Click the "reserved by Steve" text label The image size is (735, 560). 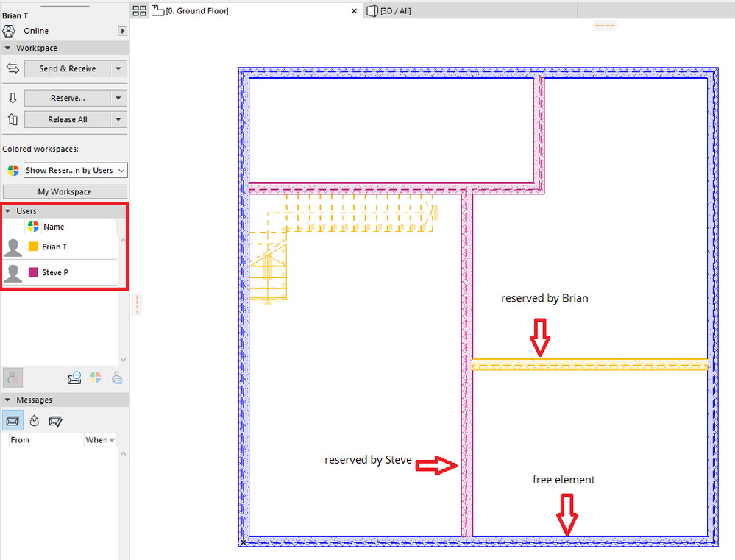point(368,460)
